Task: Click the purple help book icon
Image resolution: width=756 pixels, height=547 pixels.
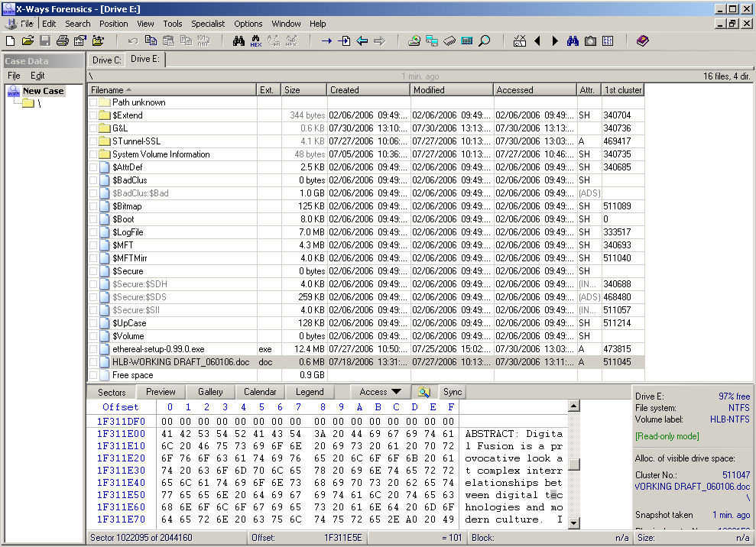Action: tap(642, 41)
